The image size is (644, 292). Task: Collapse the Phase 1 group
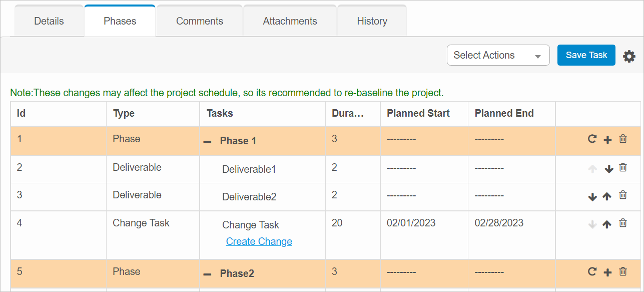[x=207, y=142]
